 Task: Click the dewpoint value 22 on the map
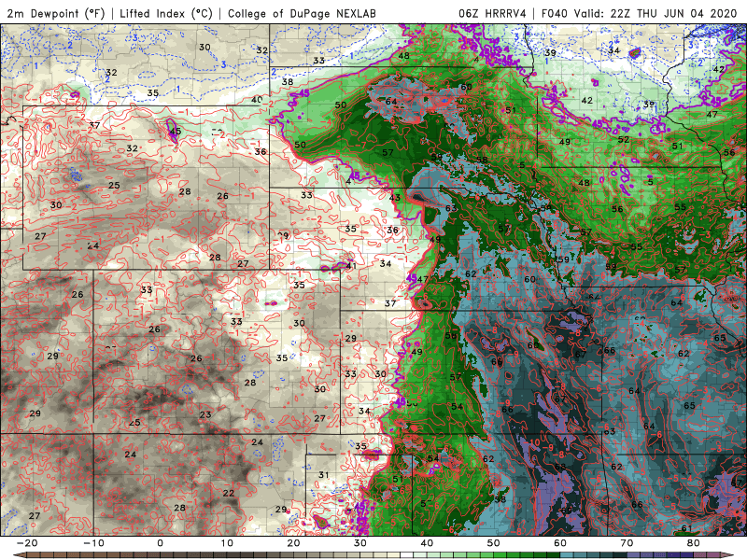(229, 493)
